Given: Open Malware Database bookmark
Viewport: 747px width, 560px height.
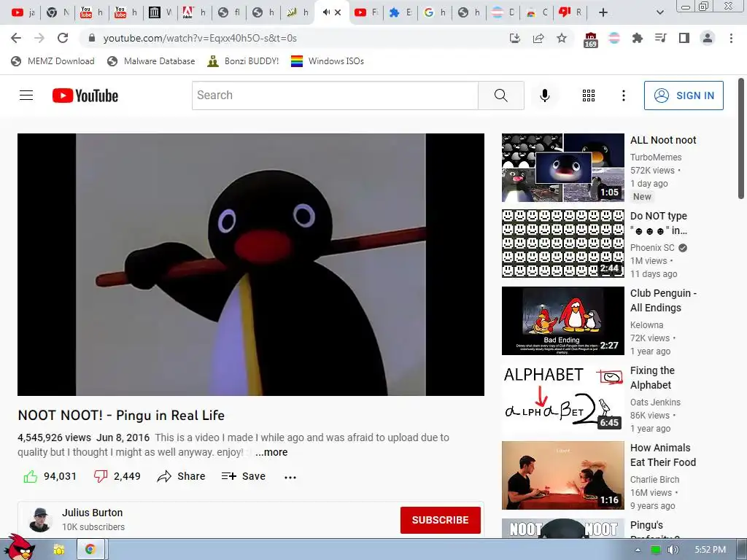Looking at the screenshot, I should (152, 61).
